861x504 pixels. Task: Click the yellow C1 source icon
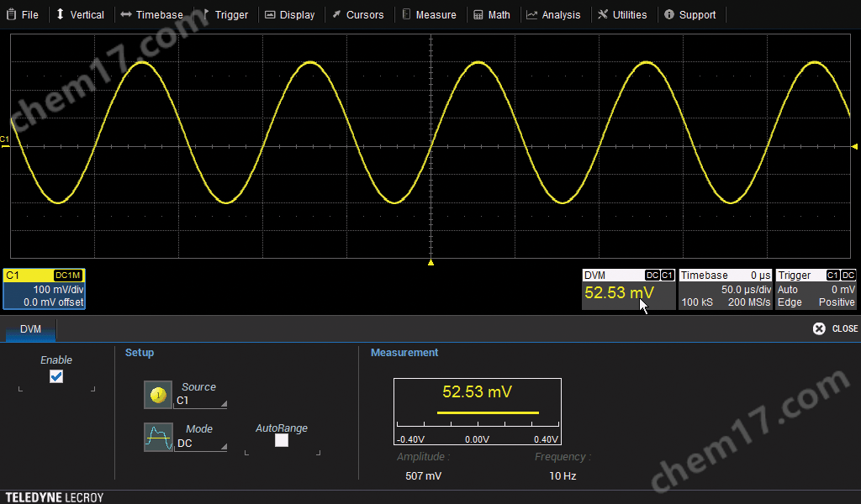tap(158, 395)
